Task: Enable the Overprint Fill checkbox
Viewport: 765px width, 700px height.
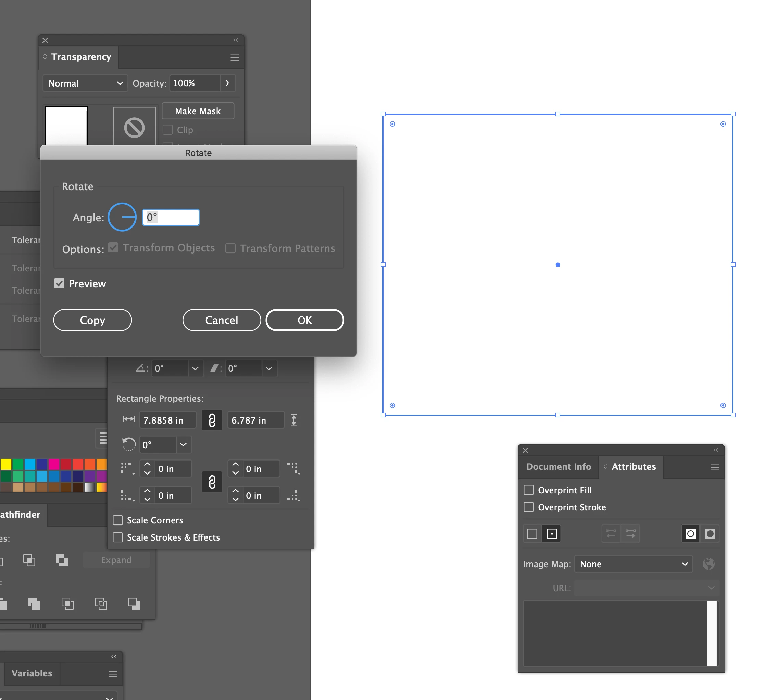Action: pyautogui.click(x=529, y=490)
